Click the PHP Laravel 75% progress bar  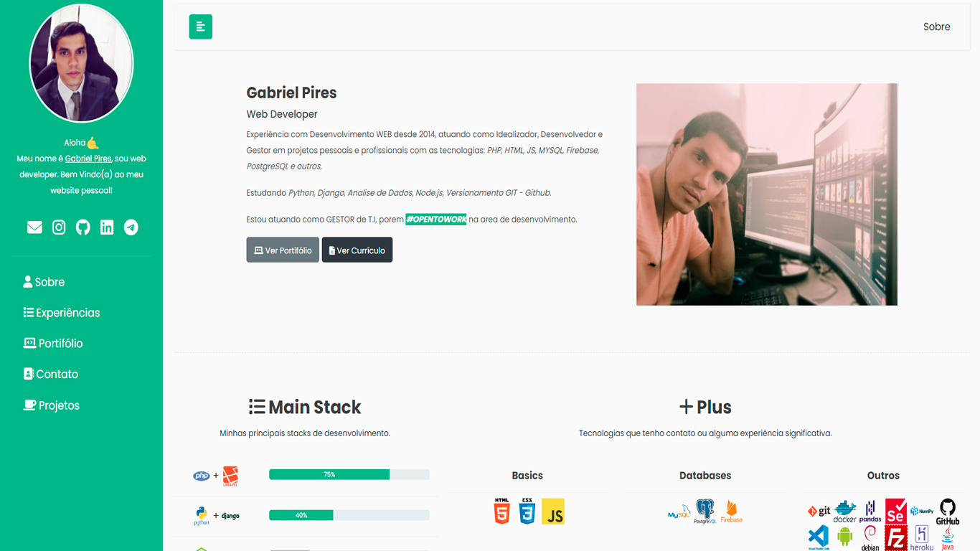(x=349, y=474)
